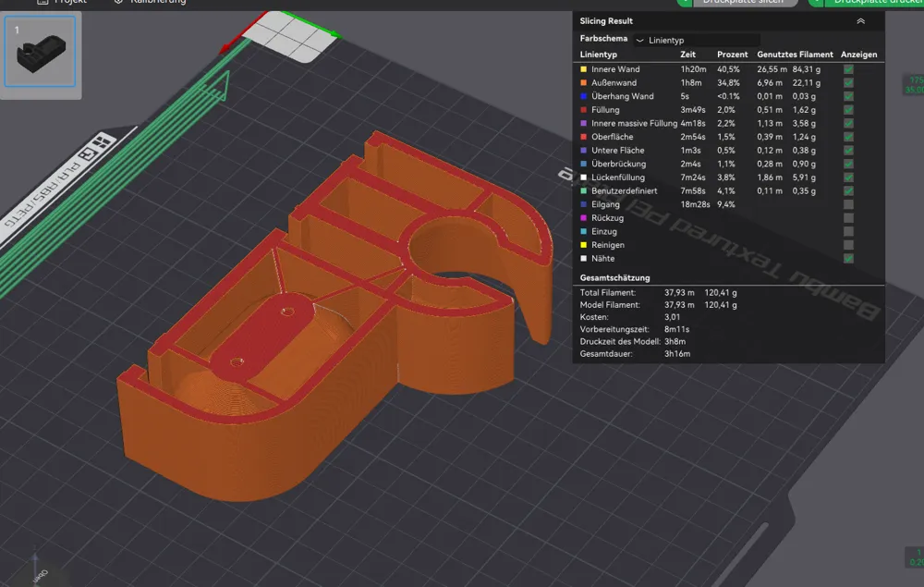The image size is (924, 587).
Task: Select plate 1 thumbnail
Action: (40, 52)
